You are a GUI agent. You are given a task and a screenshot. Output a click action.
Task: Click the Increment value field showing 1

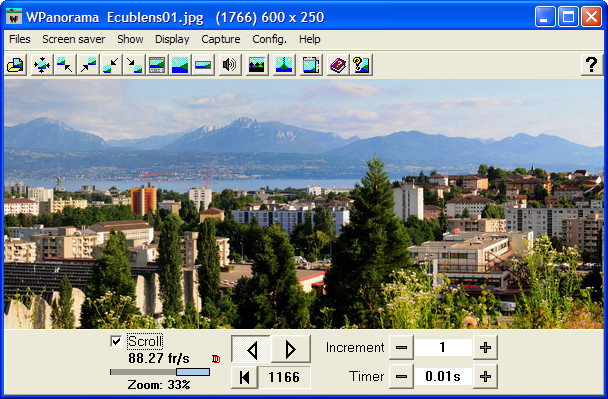pos(443,347)
